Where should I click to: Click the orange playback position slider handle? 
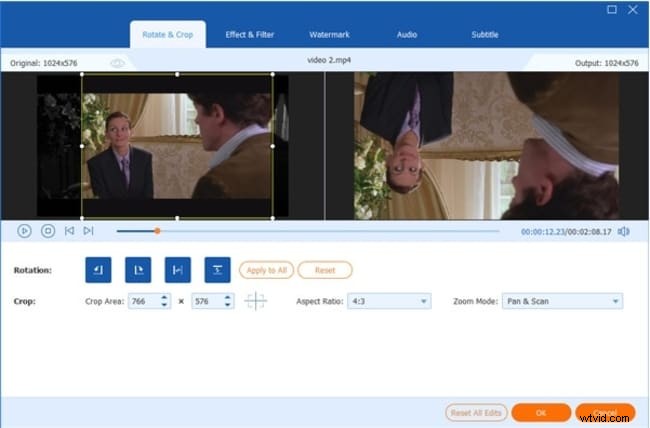(157, 231)
